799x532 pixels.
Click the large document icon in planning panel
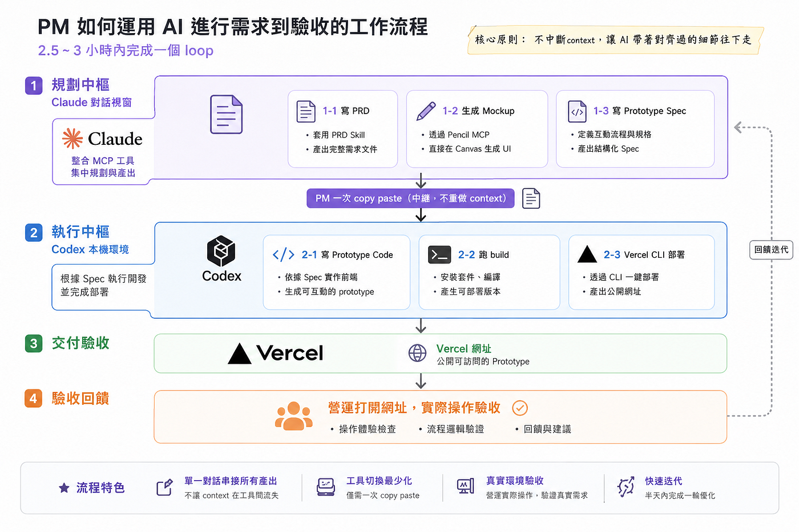pyautogui.click(x=226, y=115)
